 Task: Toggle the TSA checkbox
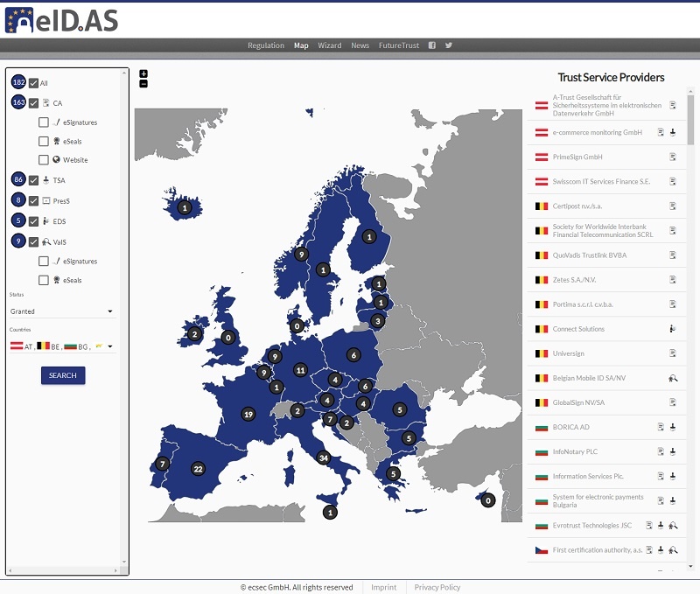coord(33,180)
